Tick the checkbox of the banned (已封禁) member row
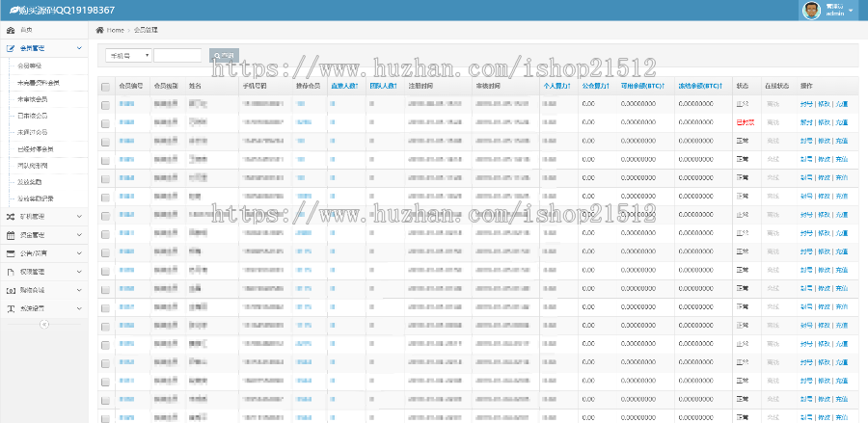 (x=105, y=122)
